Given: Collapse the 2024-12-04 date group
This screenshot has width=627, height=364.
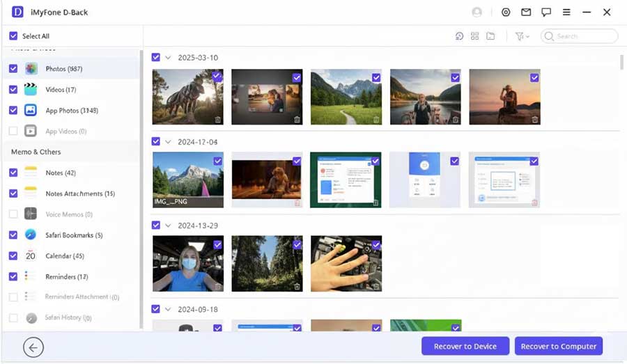Looking at the screenshot, I should [168, 142].
